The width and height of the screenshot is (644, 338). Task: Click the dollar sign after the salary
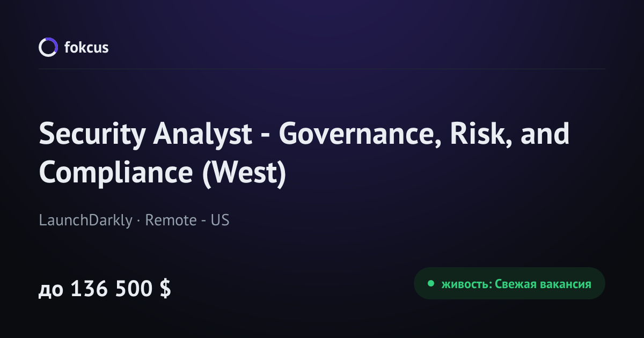[x=165, y=289]
